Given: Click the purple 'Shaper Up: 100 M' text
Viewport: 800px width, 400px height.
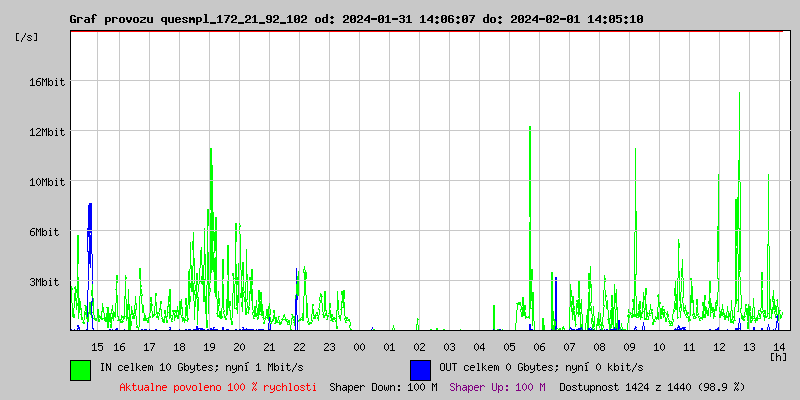Looking at the screenshot, I should point(497,387).
